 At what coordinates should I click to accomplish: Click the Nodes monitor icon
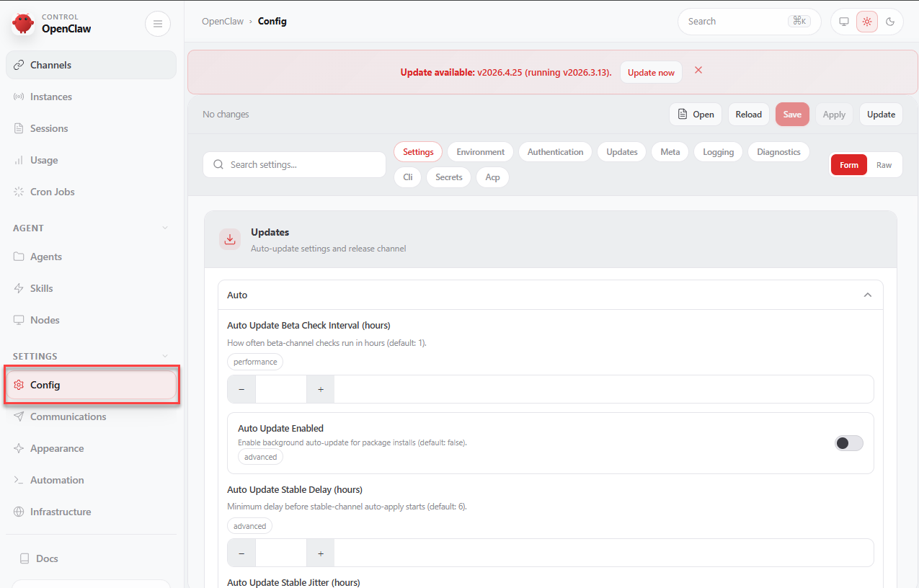coord(19,320)
